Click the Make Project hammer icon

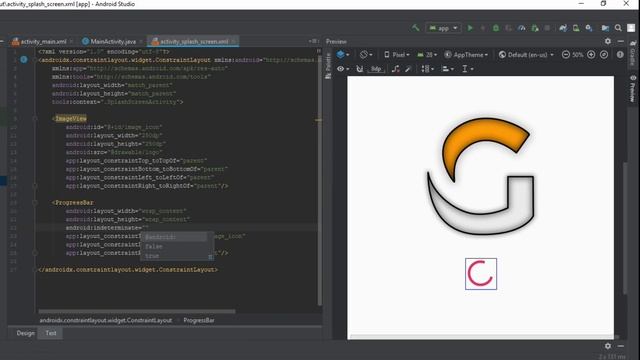pyautogui.click(x=415, y=28)
